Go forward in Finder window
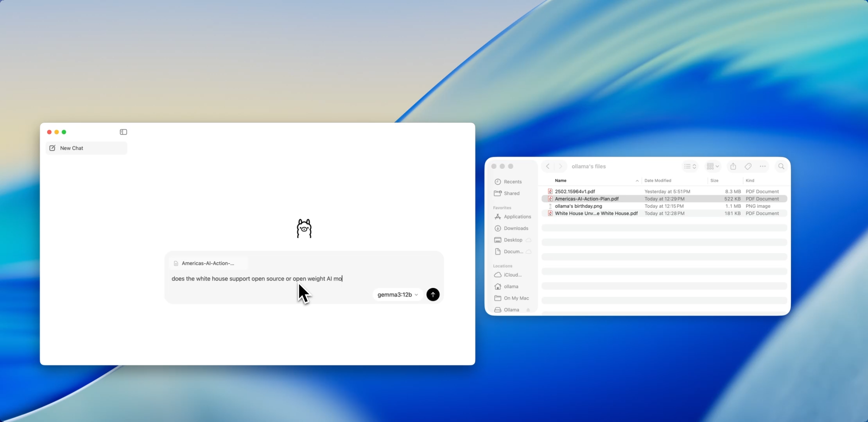Image resolution: width=868 pixels, height=422 pixels. (560, 166)
